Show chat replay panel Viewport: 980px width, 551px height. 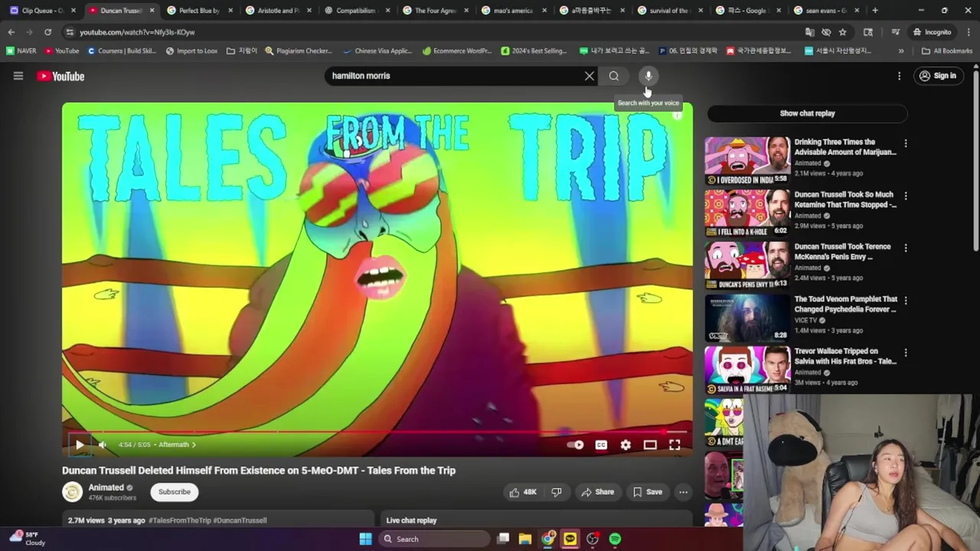807,113
